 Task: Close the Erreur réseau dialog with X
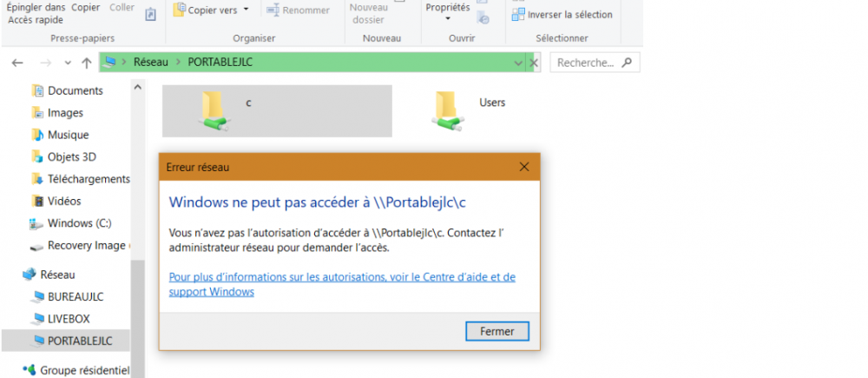click(524, 167)
